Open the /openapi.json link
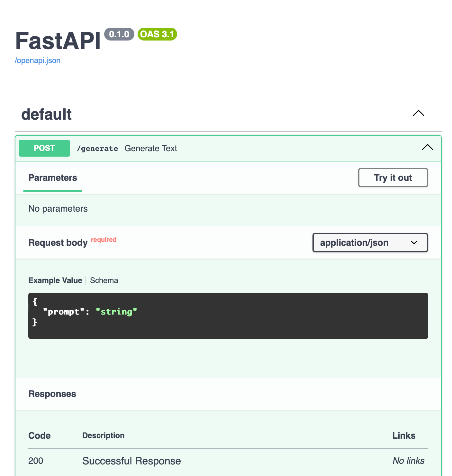 (38, 60)
